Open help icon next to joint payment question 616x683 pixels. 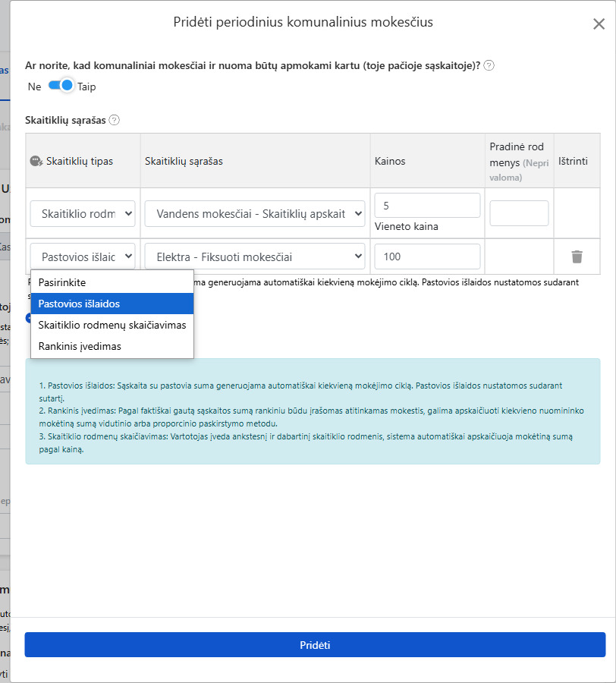pyautogui.click(x=489, y=65)
